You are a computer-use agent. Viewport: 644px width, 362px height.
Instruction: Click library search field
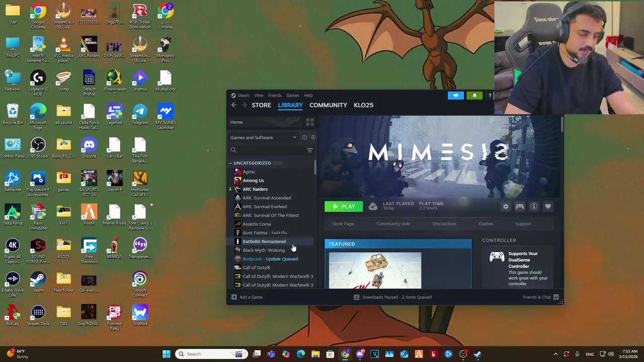267,150
